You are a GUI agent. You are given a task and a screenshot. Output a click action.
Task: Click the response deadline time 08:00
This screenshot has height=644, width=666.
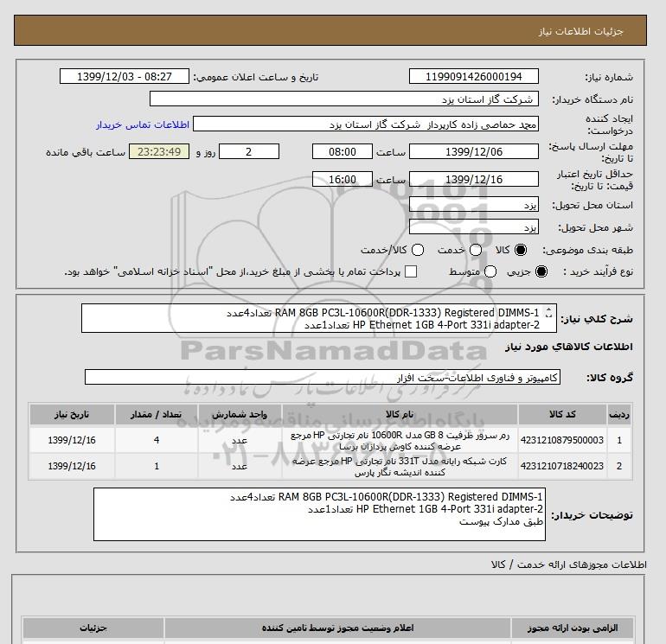pos(343,151)
